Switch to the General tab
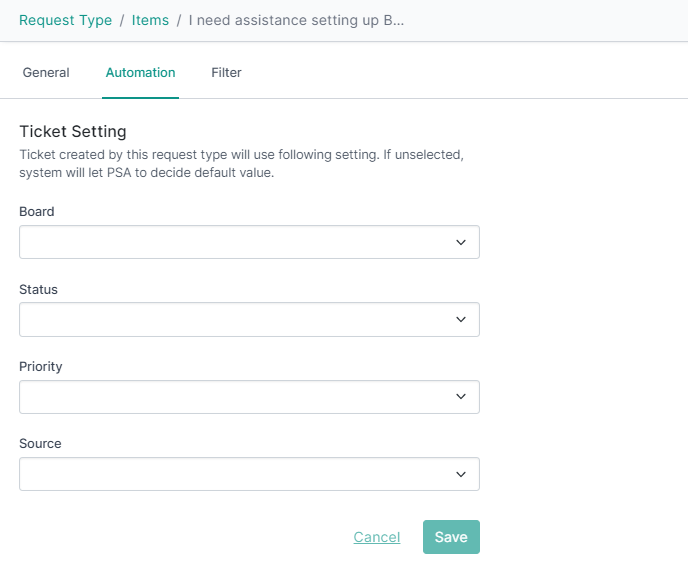The height and width of the screenshot is (570, 688). 46,72
